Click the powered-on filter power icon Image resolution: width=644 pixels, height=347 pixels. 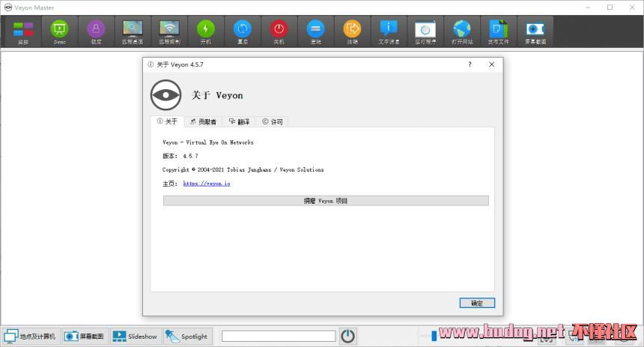pyautogui.click(x=348, y=337)
